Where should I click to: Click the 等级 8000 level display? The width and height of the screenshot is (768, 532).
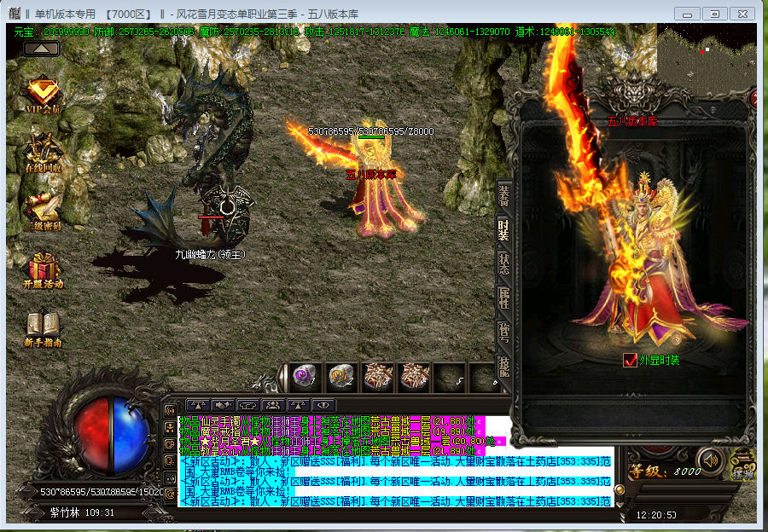click(666, 471)
